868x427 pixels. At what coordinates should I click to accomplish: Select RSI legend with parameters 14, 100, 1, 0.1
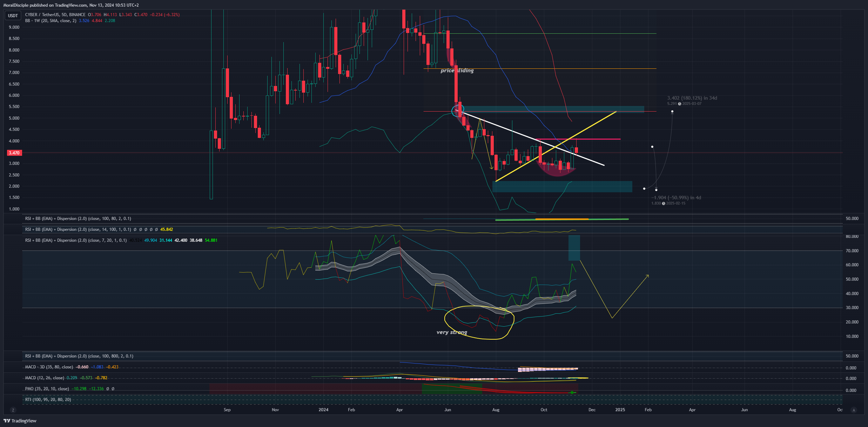click(78, 229)
